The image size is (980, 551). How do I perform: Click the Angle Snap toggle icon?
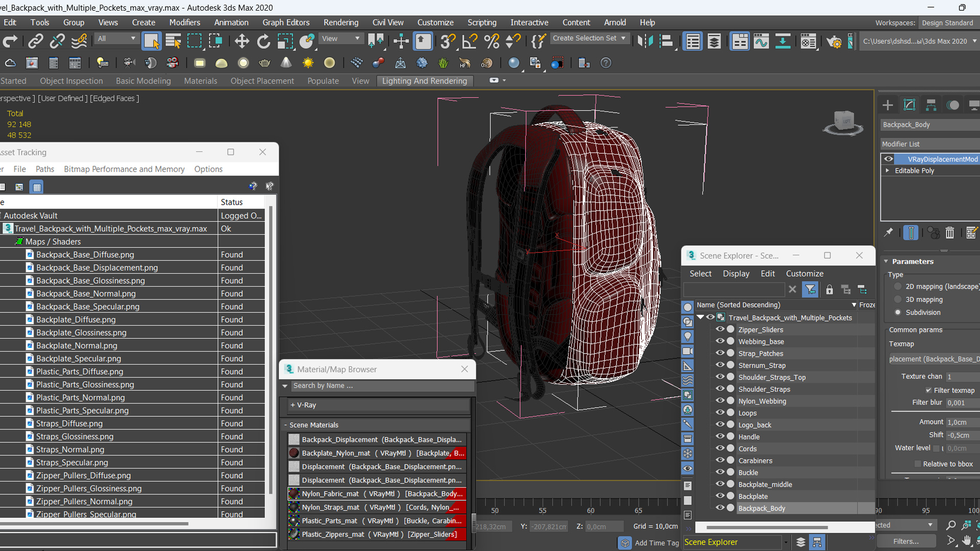click(x=469, y=41)
